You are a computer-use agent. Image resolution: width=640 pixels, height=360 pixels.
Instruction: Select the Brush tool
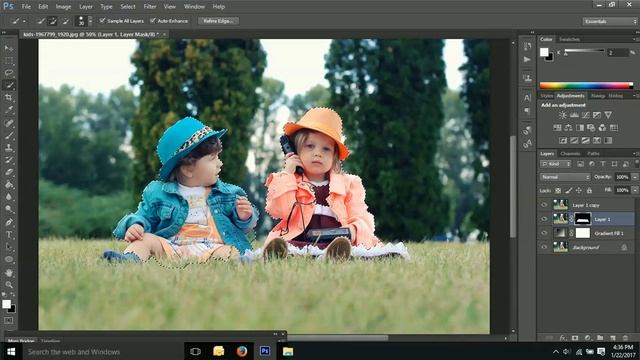click(x=9, y=135)
